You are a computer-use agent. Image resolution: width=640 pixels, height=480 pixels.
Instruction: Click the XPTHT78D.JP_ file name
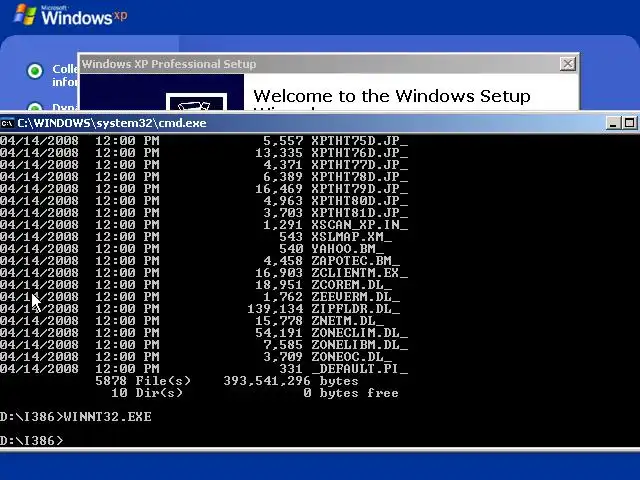(x=360, y=177)
